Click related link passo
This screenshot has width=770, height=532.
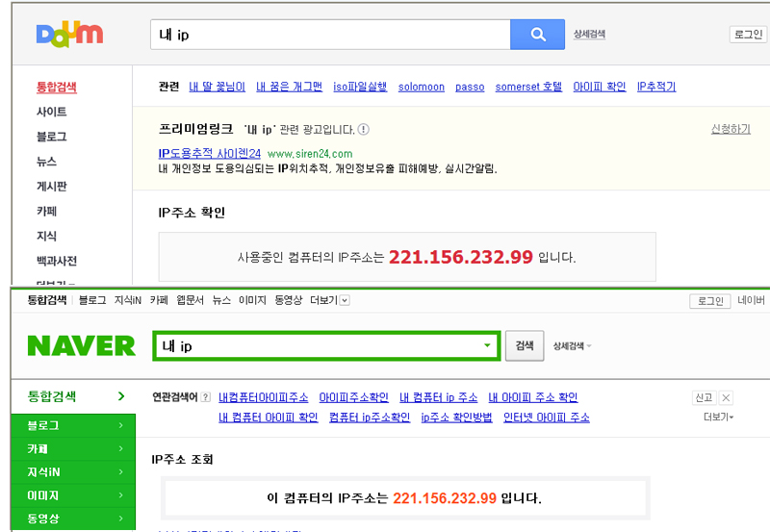point(470,88)
